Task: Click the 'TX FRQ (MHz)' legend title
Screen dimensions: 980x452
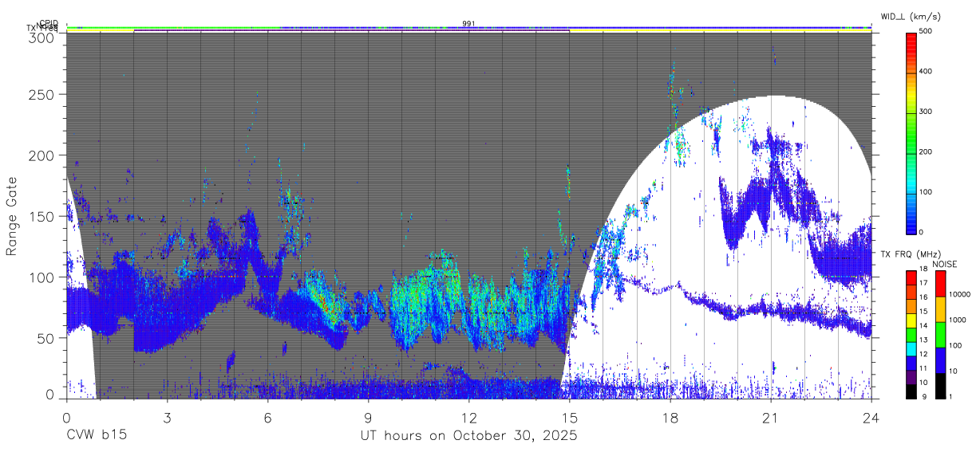Action: 911,254
